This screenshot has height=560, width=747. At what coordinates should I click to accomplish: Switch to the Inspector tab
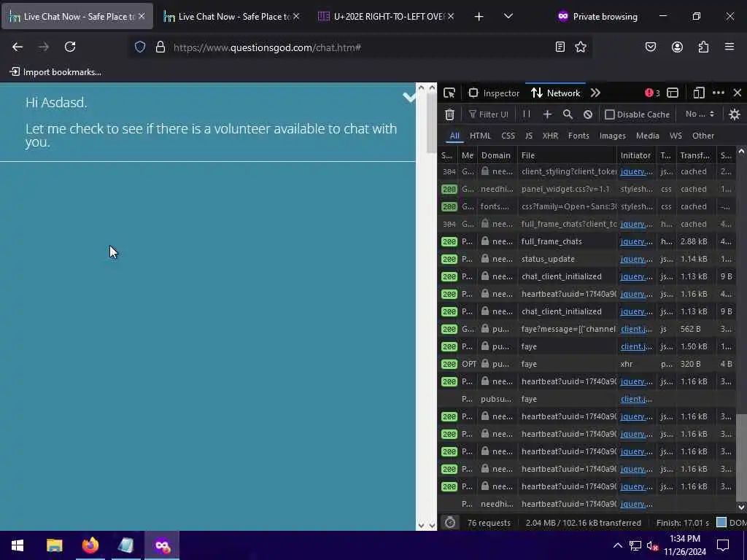494,93
